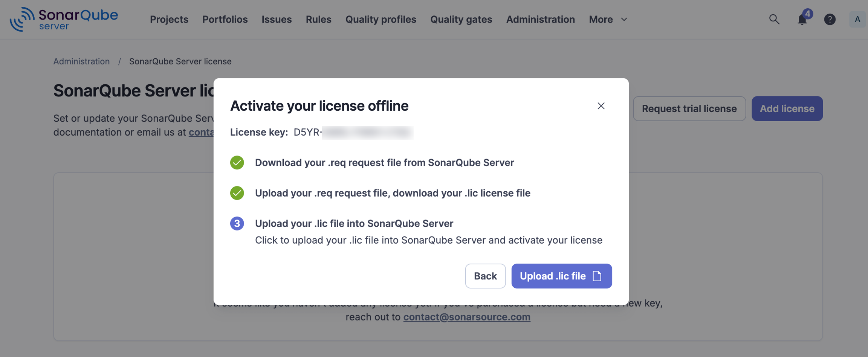Click the "Activate your license offline" title
Image resolution: width=868 pixels, height=357 pixels.
pos(319,106)
